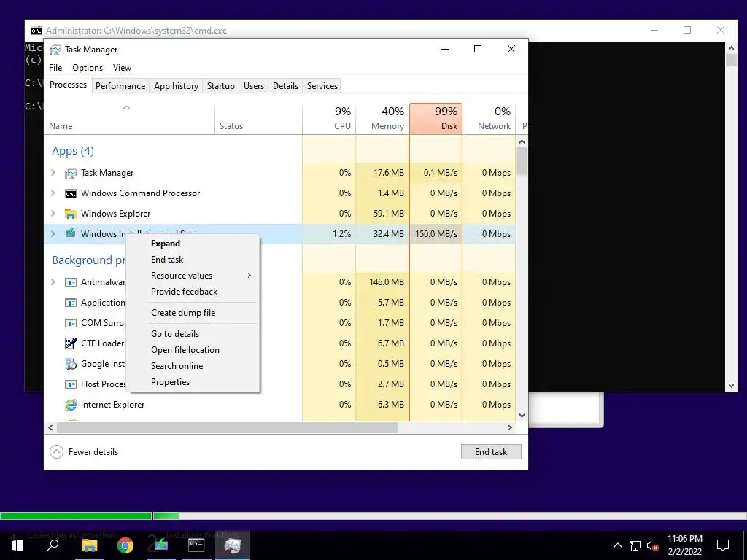Choose End task in the context menu
747x560 pixels.
193,260
